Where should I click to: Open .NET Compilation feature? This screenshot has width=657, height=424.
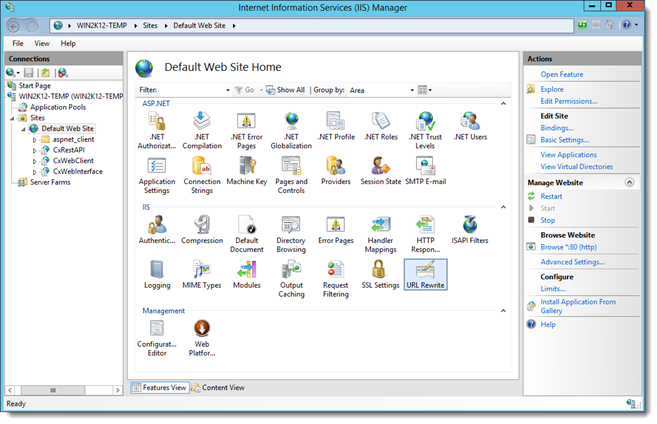coord(202,130)
